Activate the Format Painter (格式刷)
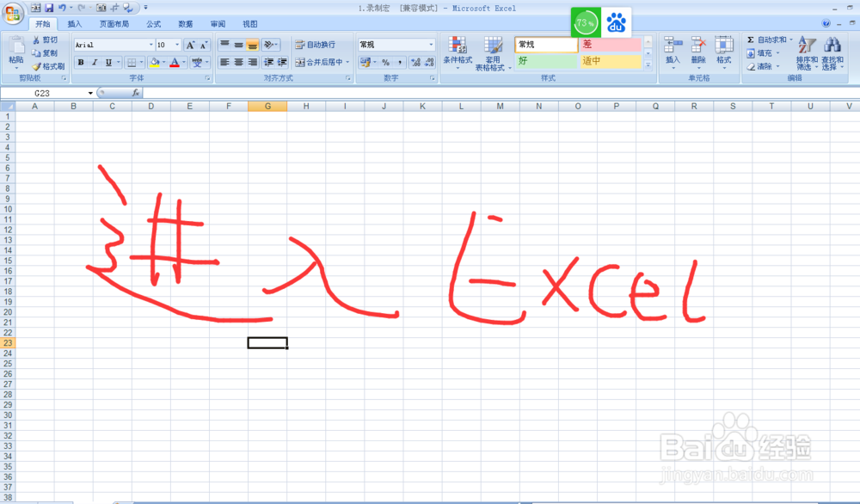860x504 pixels. (48, 66)
